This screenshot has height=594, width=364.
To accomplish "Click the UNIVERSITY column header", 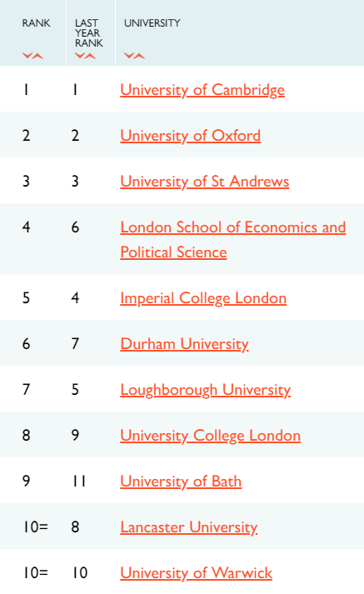I will pos(152,23).
